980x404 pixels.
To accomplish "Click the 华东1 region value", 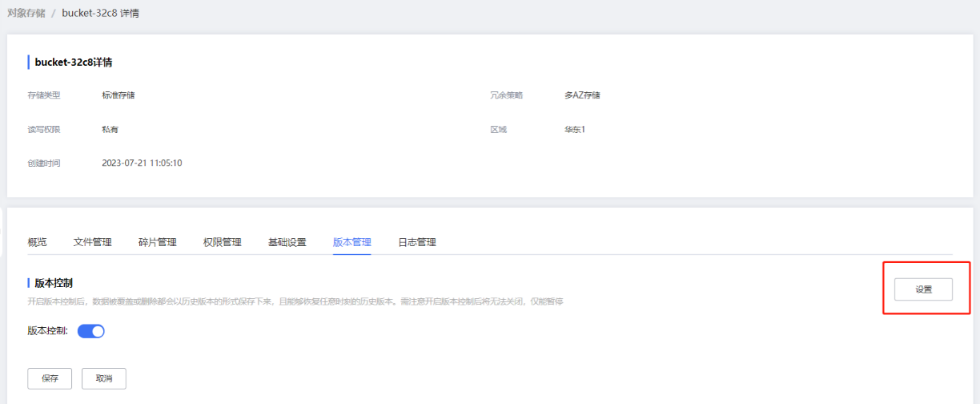I will [575, 129].
